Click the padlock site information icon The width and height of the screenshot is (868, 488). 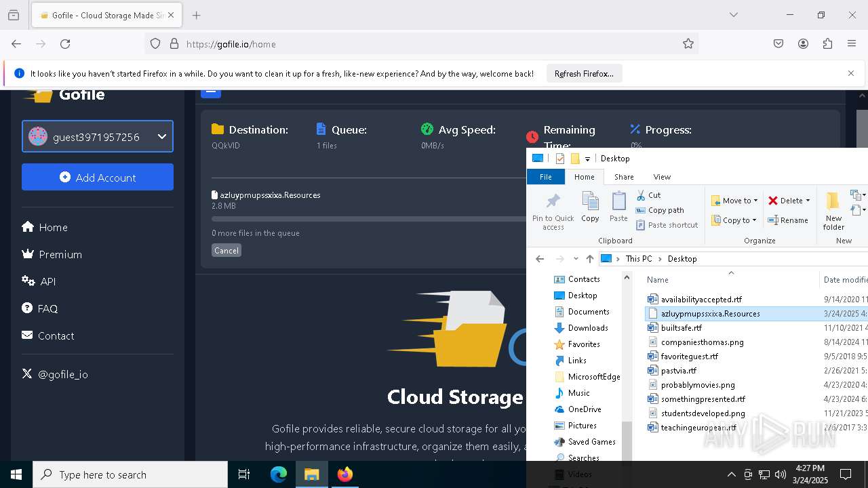pos(174,44)
